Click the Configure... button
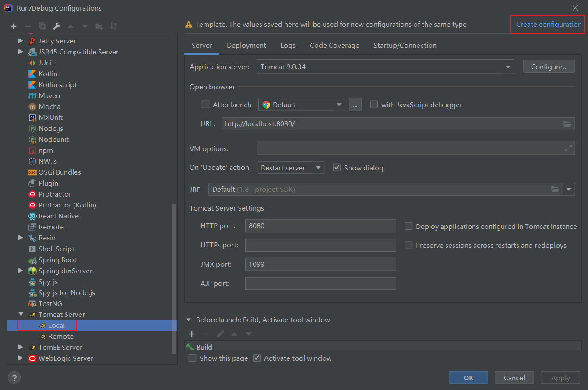This screenshot has width=588, height=390. (x=549, y=67)
